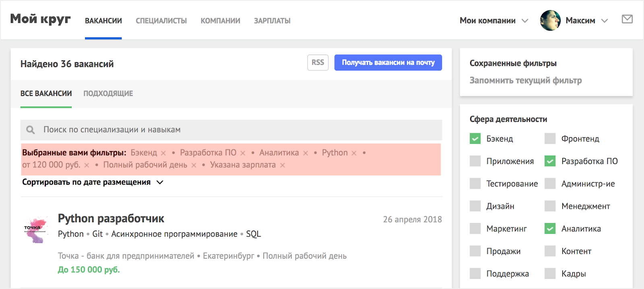Click the RSS button

coord(318,62)
